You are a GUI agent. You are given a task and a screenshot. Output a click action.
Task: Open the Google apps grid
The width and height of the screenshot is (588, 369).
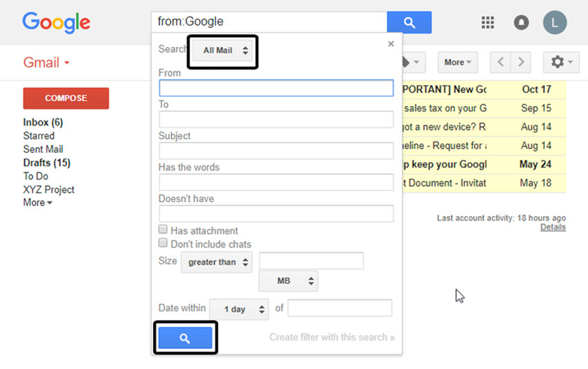click(488, 23)
